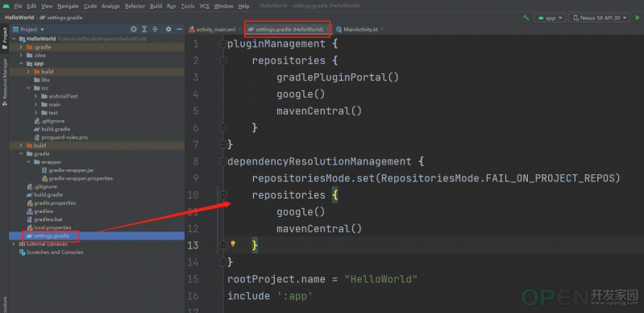Click the Build hammer icon in toolbar
The image size is (644, 313).
(x=526, y=18)
